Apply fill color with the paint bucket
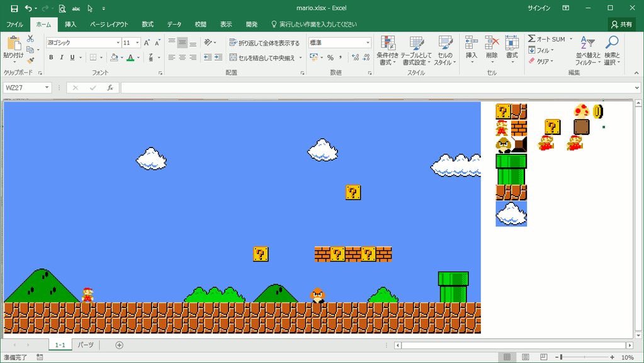Image resolution: width=644 pixels, height=363 pixels. pyautogui.click(x=114, y=57)
